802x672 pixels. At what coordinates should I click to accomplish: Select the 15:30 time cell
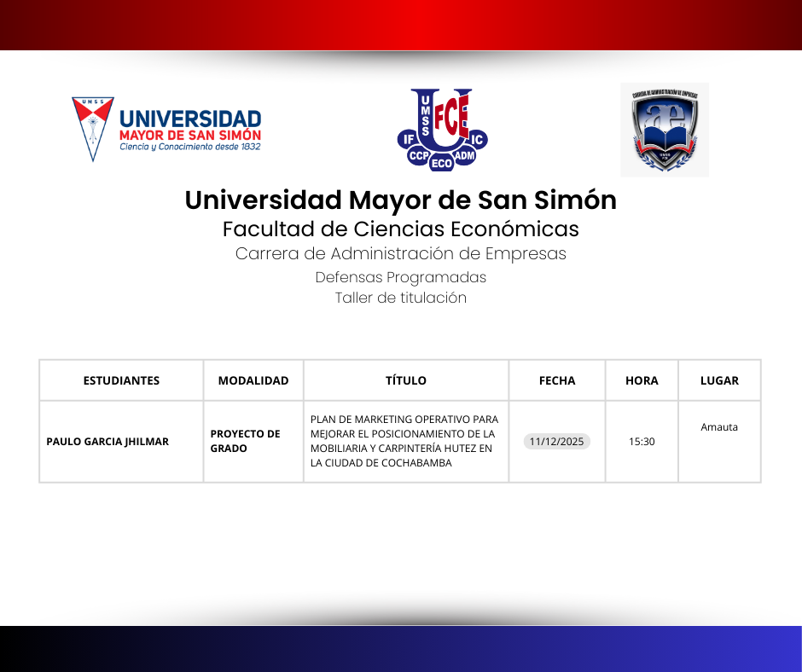coord(642,442)
